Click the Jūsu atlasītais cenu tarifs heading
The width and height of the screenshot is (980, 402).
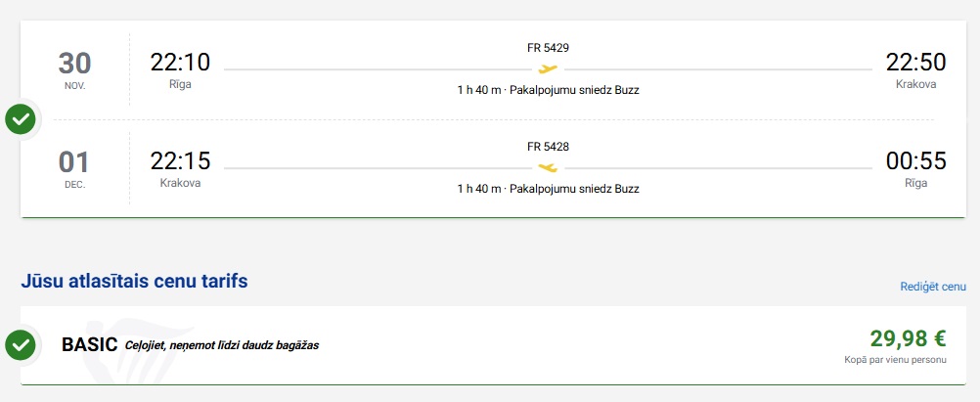pos(134,282)
